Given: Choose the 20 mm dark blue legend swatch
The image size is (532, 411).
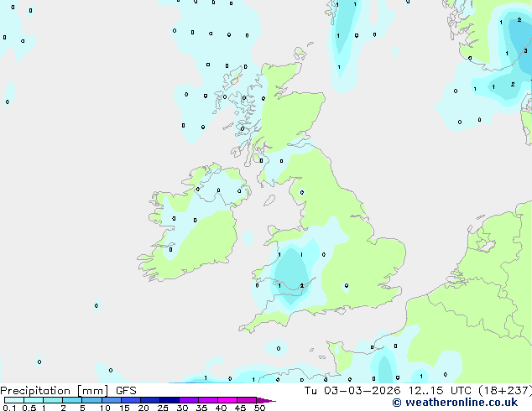Looking at the screenshot, I should [149, 400].
